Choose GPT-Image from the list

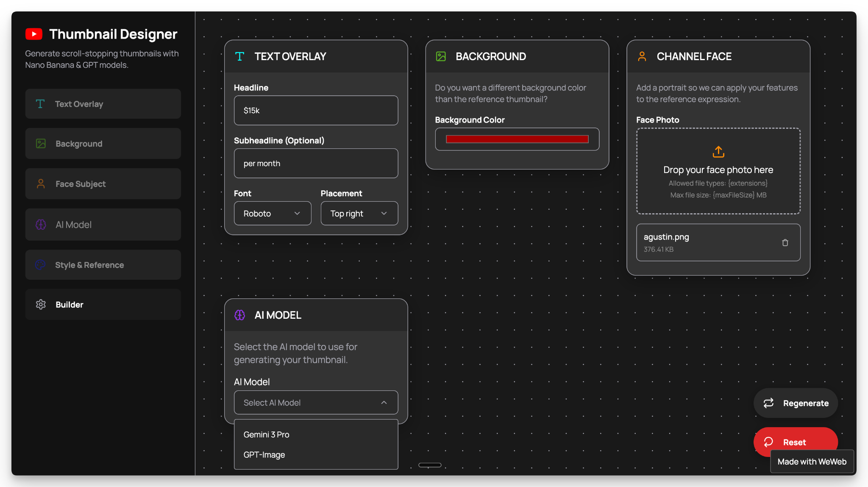pos(264,455)
